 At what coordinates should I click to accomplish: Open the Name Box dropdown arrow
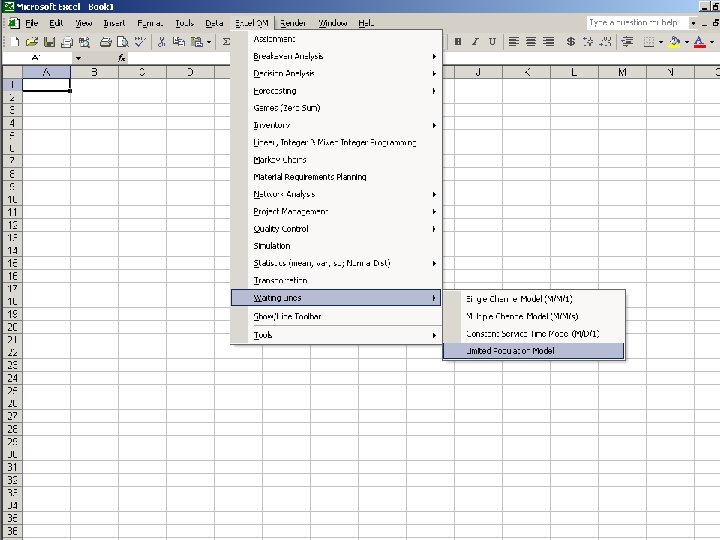79,58
